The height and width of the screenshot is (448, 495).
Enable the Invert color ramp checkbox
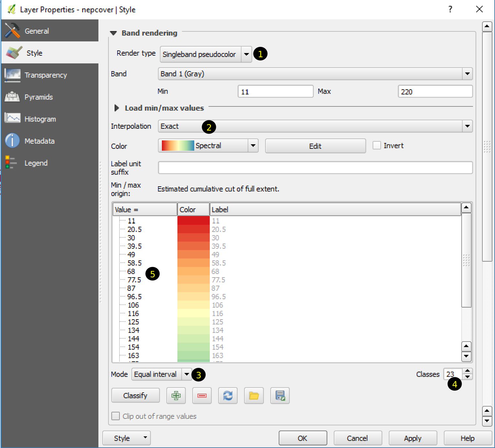[x=377, y=146]
